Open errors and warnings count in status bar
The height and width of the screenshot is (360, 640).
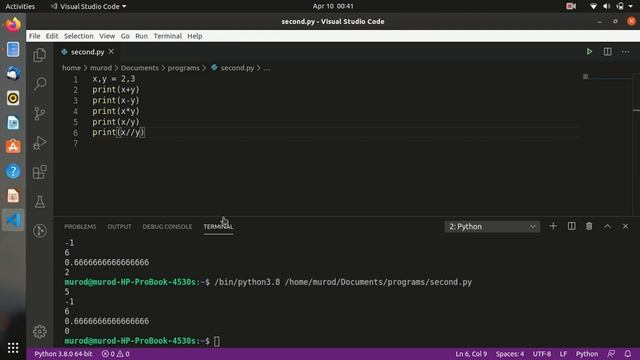pos(116,354)
